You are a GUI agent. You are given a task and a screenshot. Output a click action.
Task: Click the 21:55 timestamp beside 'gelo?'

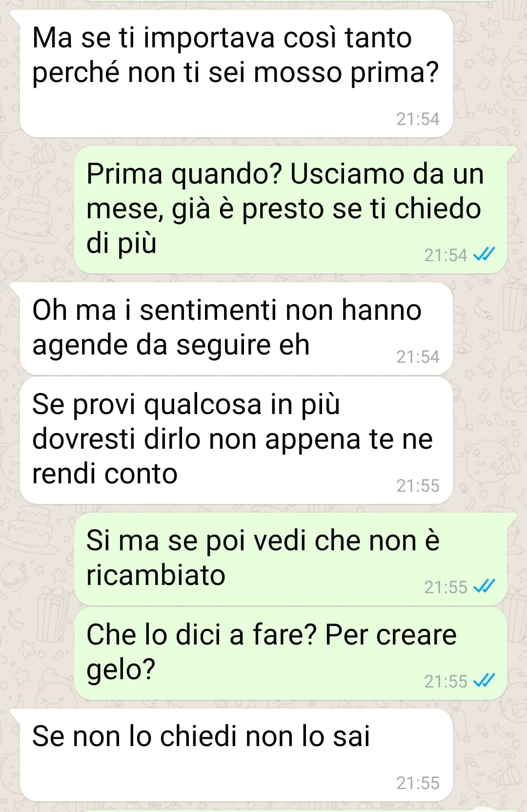(x=446, y=681)
